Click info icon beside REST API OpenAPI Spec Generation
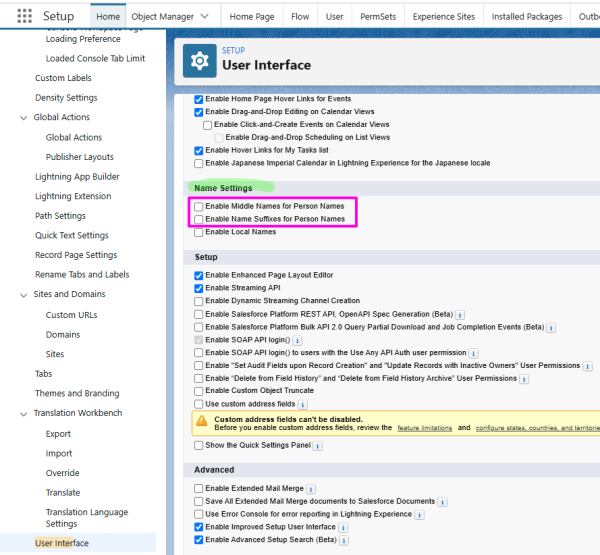 click(x=460, y=315)
